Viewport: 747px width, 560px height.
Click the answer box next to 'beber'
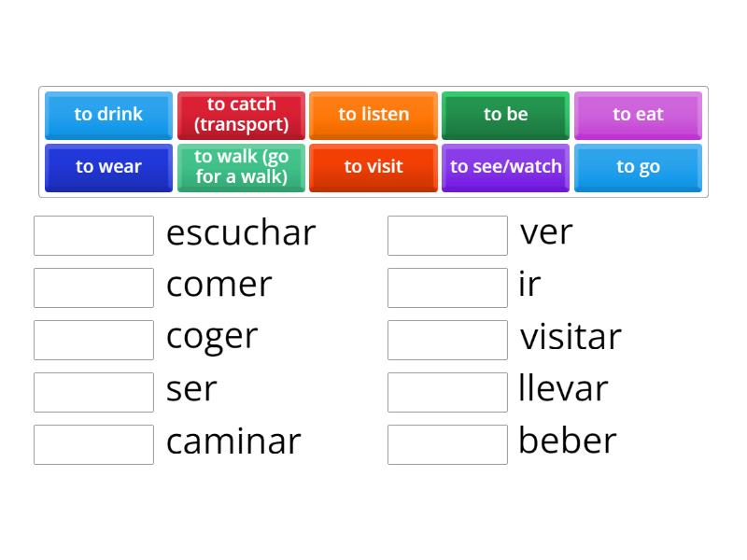(x=447, y=444)
